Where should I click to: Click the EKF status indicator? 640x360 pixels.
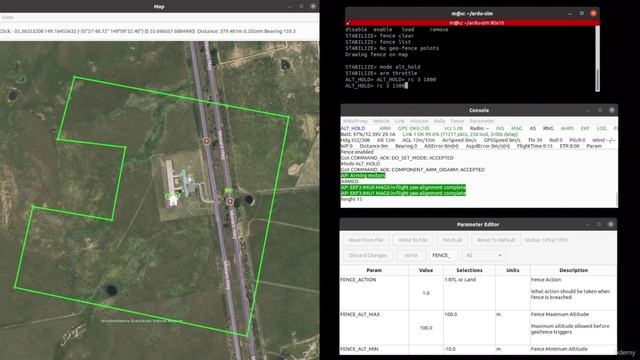click(x=585, y=128)
